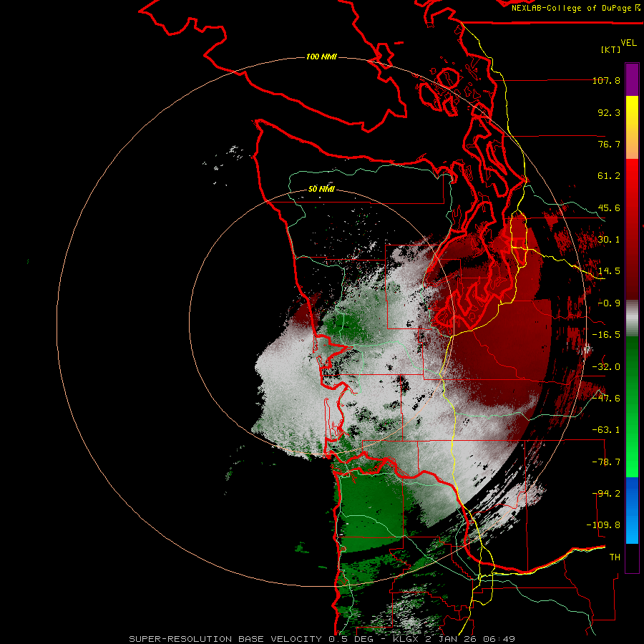Image resolution: width=644 pixels, height=644 pixels.
Task: Click the TH legend label
Action: [615, 557]
